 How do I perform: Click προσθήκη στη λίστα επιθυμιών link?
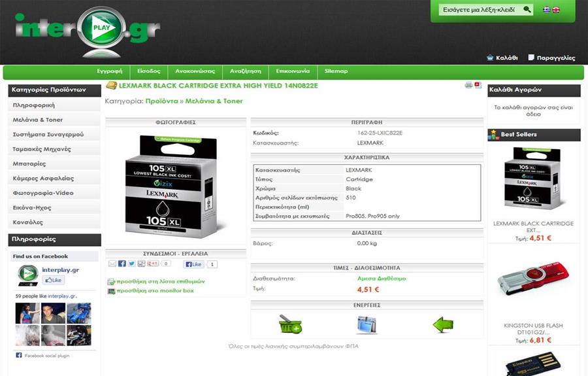[161, 281]
